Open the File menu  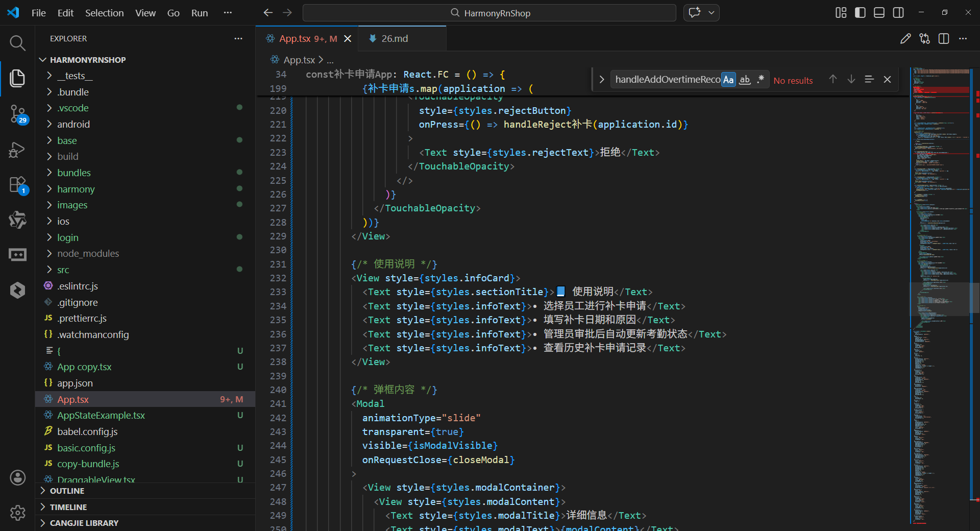39,13
